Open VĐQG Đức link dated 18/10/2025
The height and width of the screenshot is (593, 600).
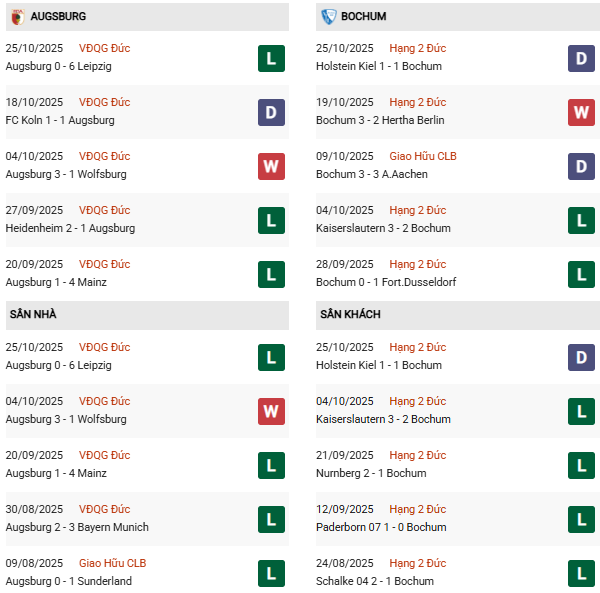pos(105,102)
